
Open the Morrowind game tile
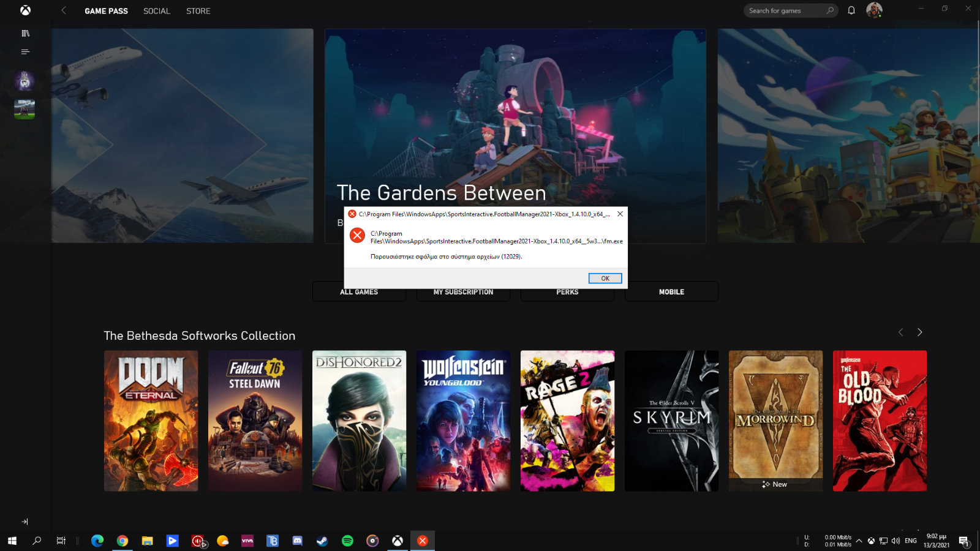tap(775, 421)
